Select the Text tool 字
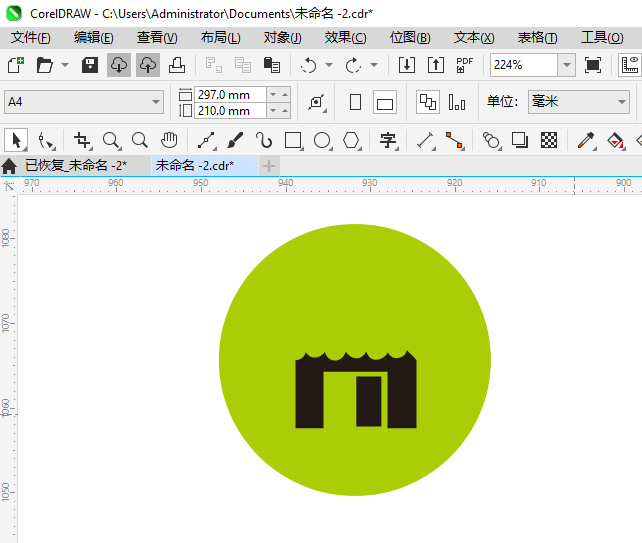This screenshot has width=642, height=543. pos(388,140)
